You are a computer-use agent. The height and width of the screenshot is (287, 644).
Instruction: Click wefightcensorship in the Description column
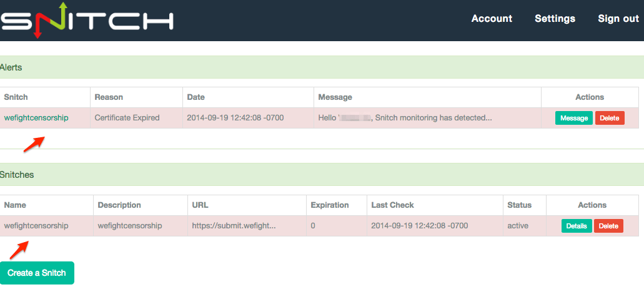130,225
